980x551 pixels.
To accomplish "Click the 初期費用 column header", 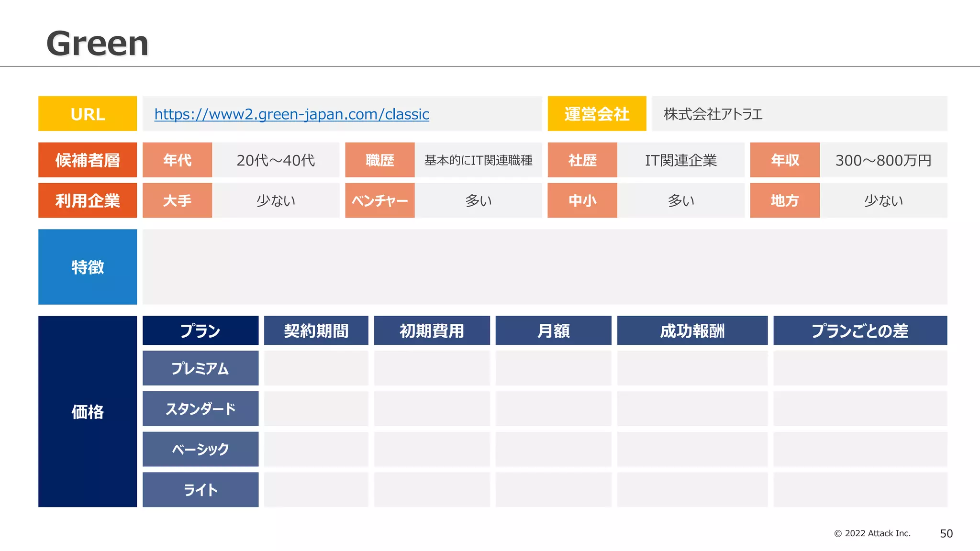I will (x=432, y=331).
